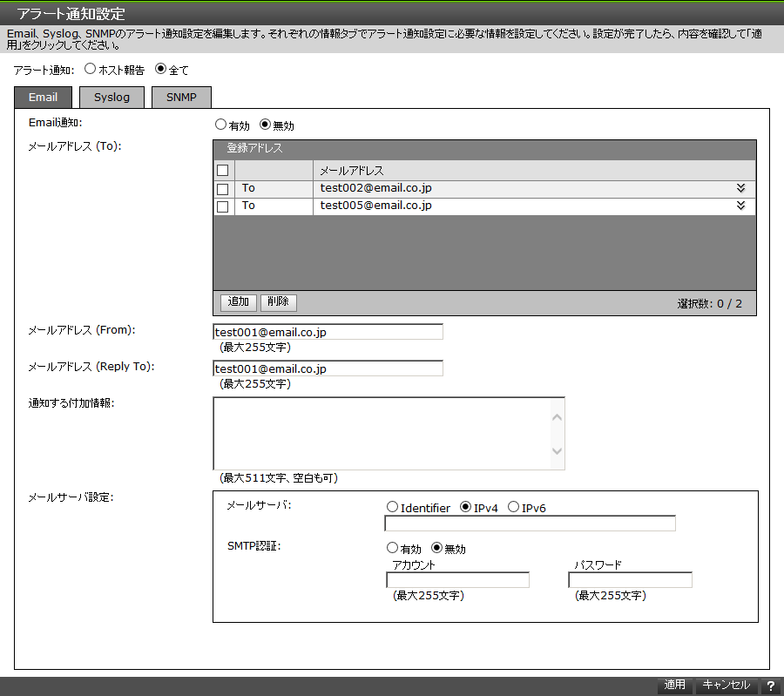Expand the chevron on the test002@email.co.jp row

coord(740,187)
